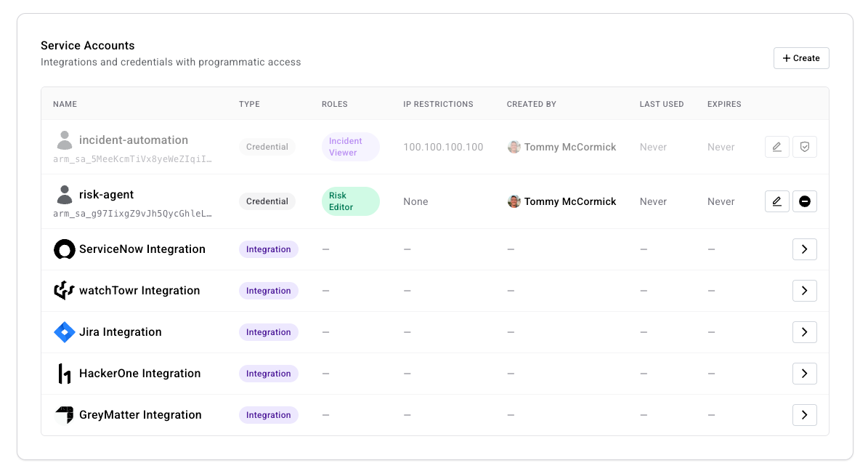
Task: Disable risk-agent using the minus circle icon
Action: point(804,201)
